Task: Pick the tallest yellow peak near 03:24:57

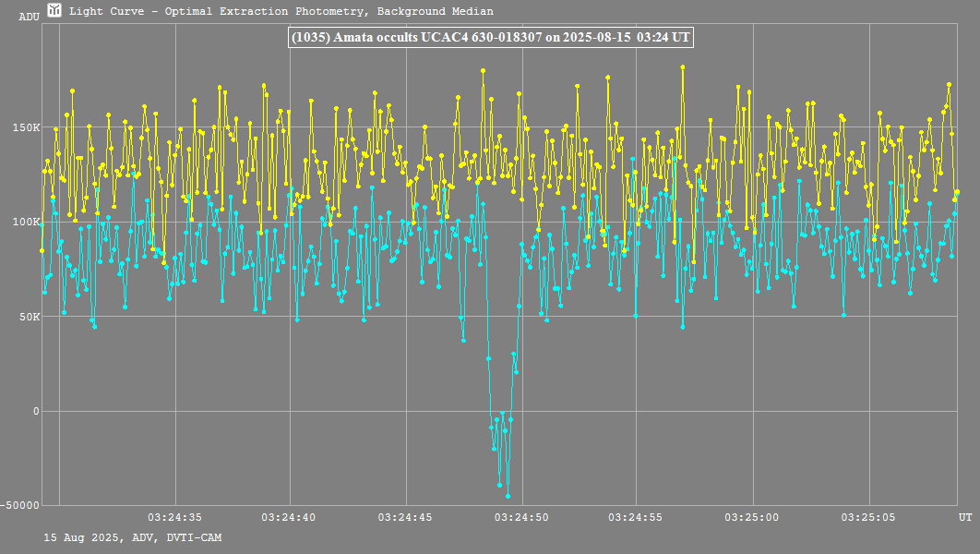Action: pos(682,66)
